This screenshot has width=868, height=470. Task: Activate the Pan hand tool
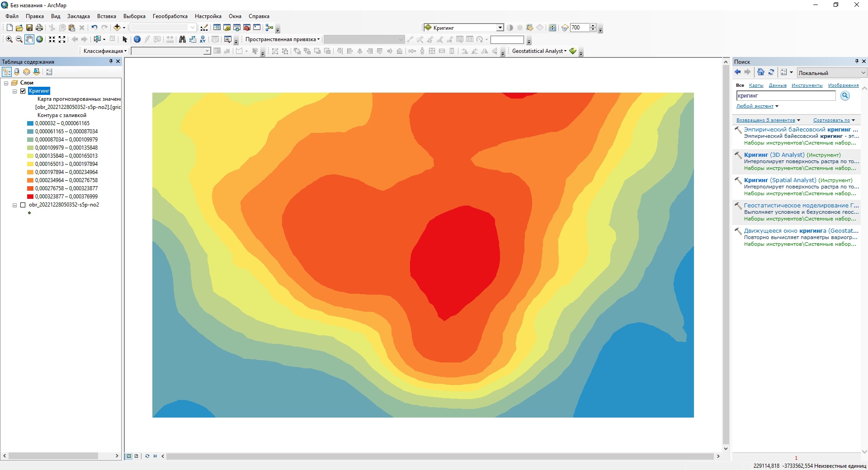point(29,39)
